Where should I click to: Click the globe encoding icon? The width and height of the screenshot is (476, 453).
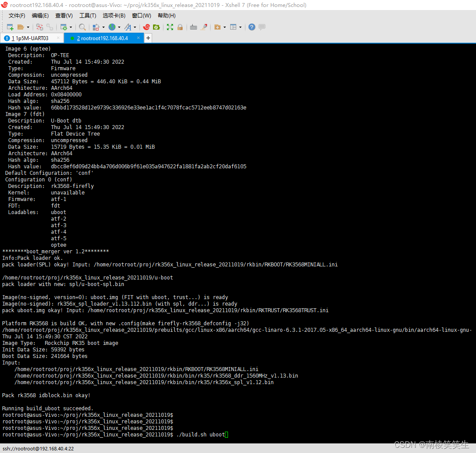pyautogui.click(x=112, y=27)
